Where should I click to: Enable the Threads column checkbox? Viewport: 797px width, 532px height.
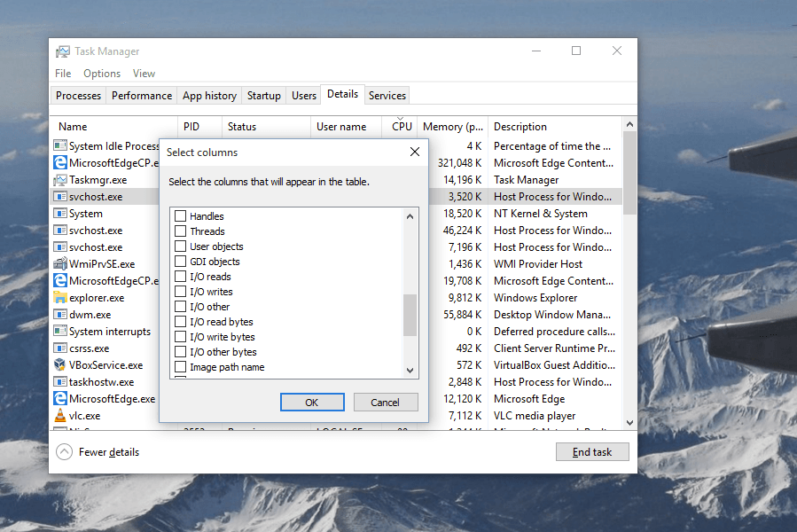pyautogui.click(x=181, y=231)
